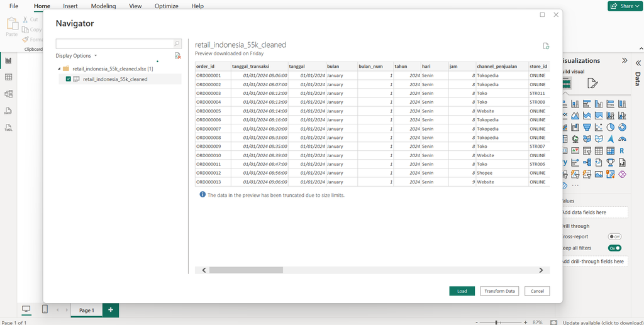This screenshot has height=325, width=644.
Task: Select the trophy metrics visual
Action: click(x=610, y=162)
